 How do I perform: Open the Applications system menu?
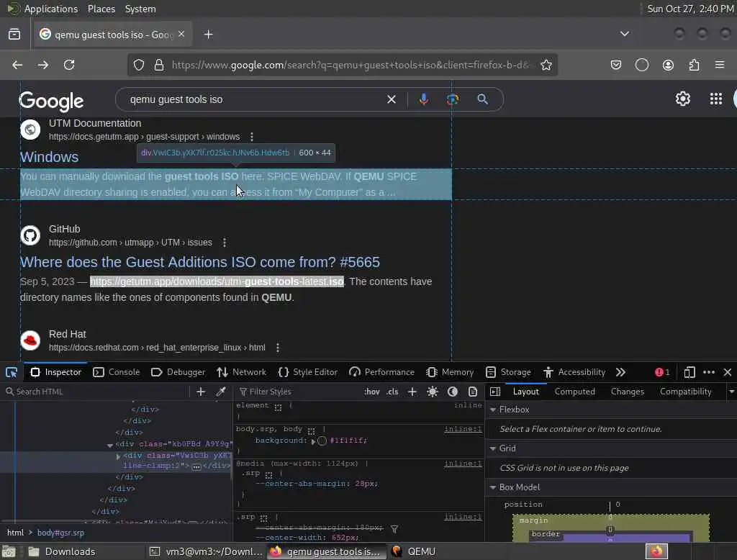(51, 9)
